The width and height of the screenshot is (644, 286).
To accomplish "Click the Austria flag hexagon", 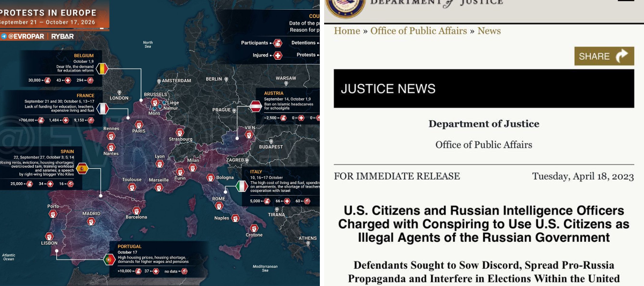I will 256,105.
